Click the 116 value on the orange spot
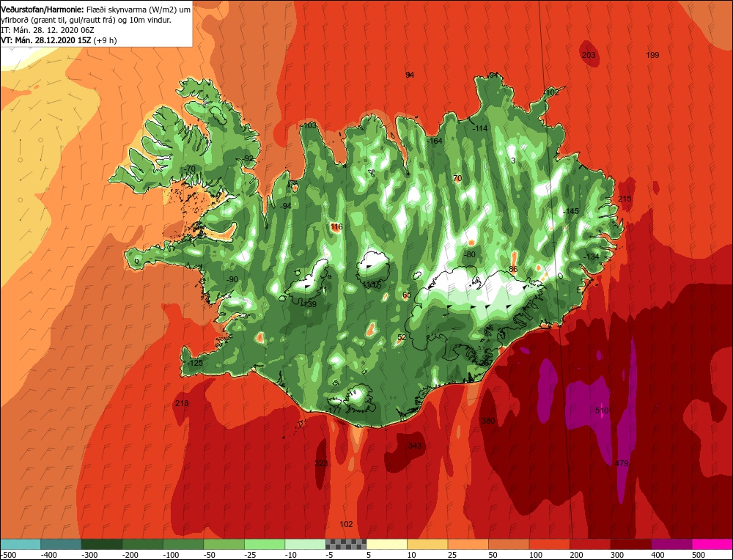 336,226
